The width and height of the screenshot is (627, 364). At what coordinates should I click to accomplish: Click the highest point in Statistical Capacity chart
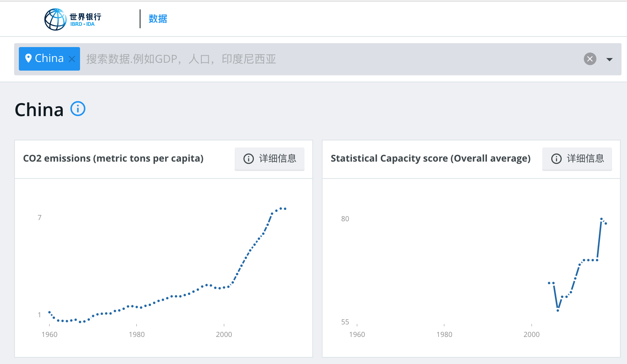tap(601, 219)
